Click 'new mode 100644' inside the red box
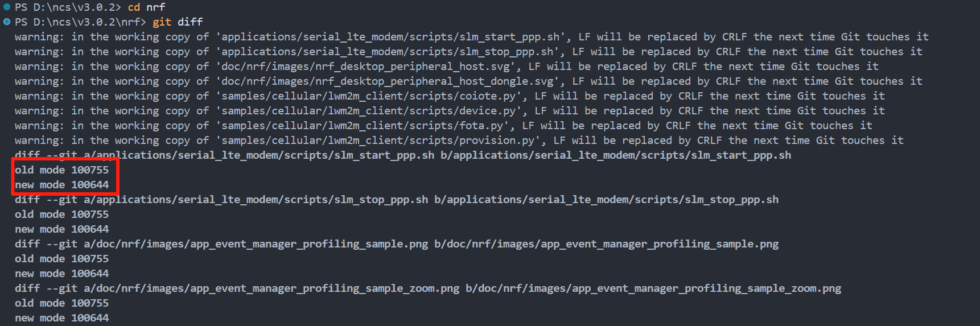Viewport: 980px width, 326px height. tap(61, 185)
